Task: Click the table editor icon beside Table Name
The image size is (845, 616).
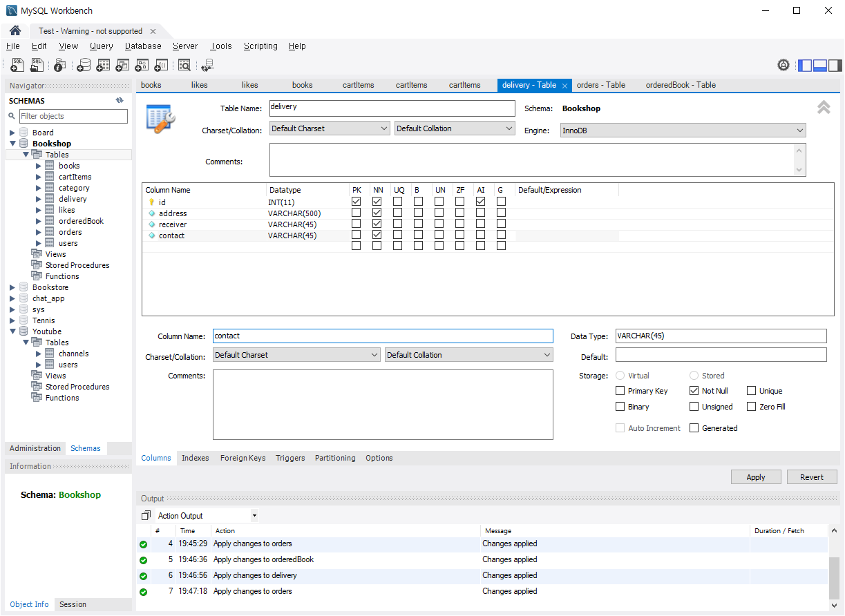Action: coord(161,119)
